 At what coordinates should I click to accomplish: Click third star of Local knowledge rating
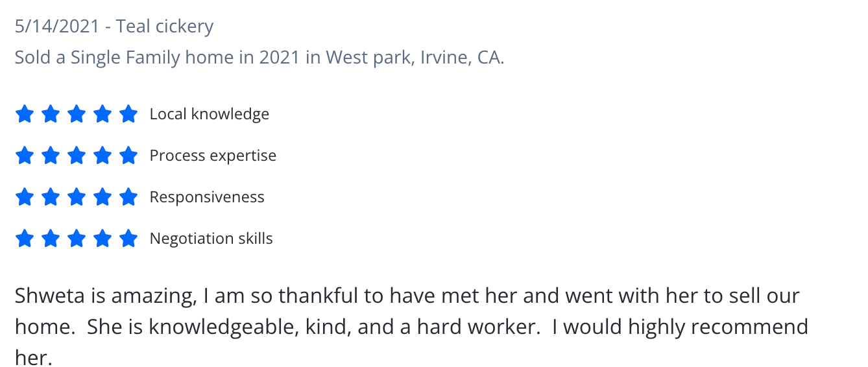(77, 114)
